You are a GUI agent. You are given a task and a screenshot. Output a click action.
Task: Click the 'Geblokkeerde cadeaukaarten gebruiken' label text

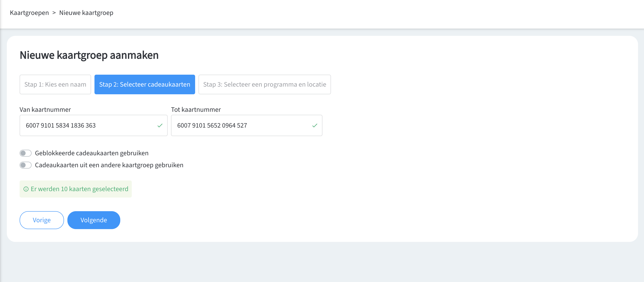pos(91,153)
